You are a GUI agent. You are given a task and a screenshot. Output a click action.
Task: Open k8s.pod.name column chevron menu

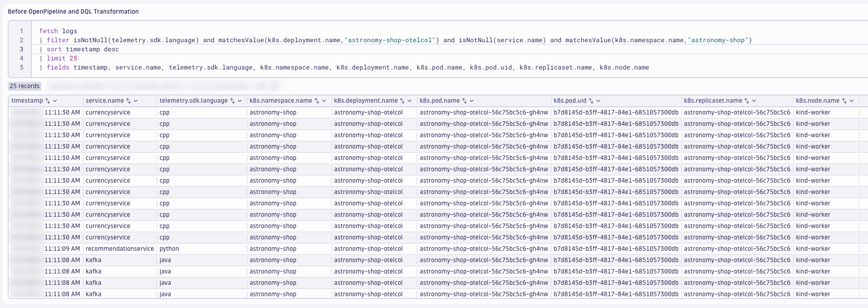(x=472, y=101)
